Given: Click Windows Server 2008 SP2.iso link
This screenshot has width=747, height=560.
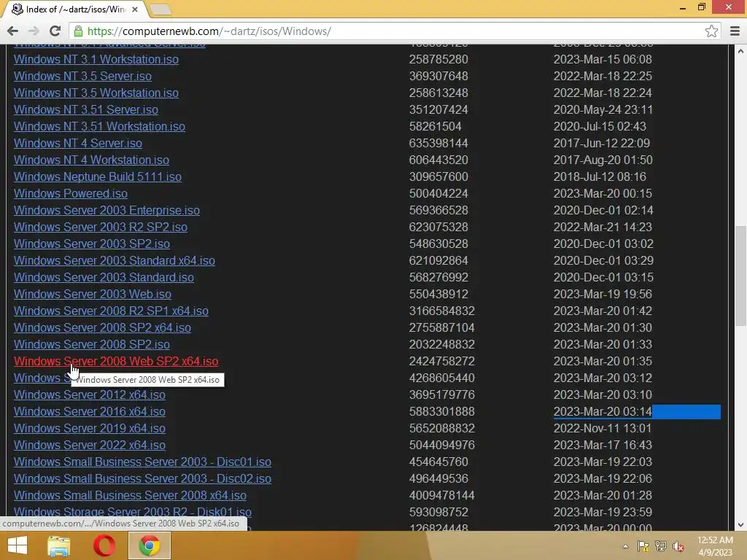Looking at the screenshot, I should 92,344.
